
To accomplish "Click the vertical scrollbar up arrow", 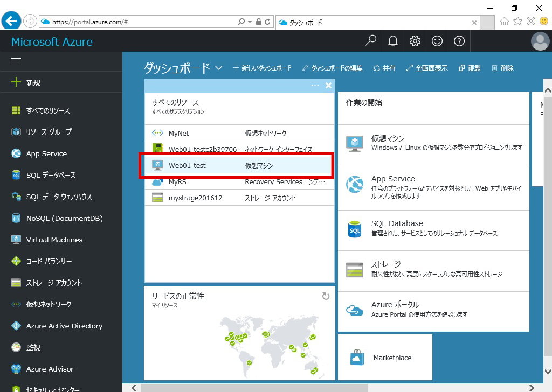I will (x=548, y=90).
